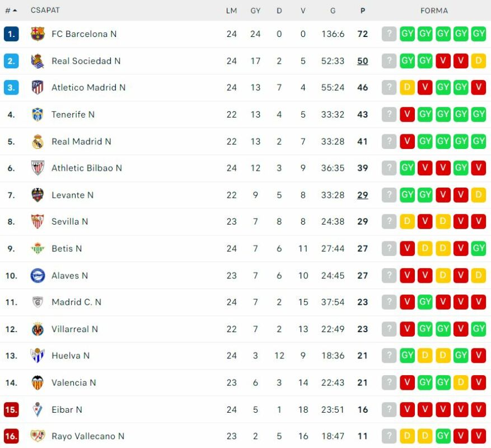Click the Atletico Madrid crest icon
The image size is (491, 448).
pyautogui.click(x=38, y=88)
